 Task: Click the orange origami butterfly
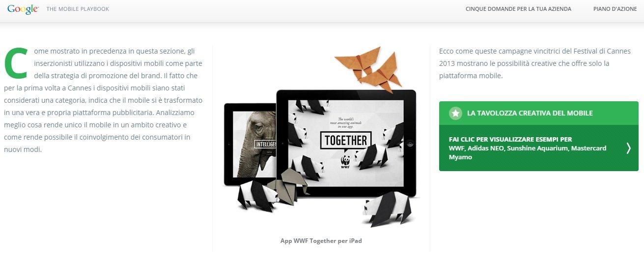[x=370, y=68]
